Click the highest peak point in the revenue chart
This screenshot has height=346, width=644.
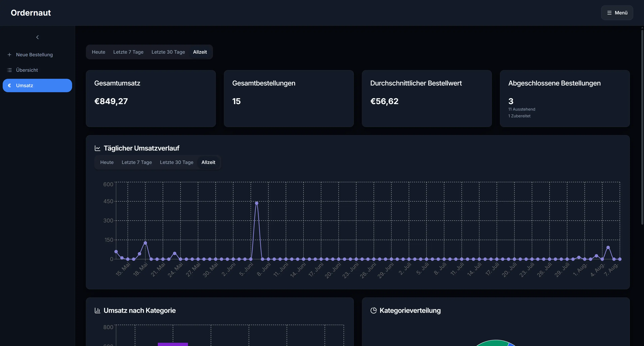coord(256,203)
